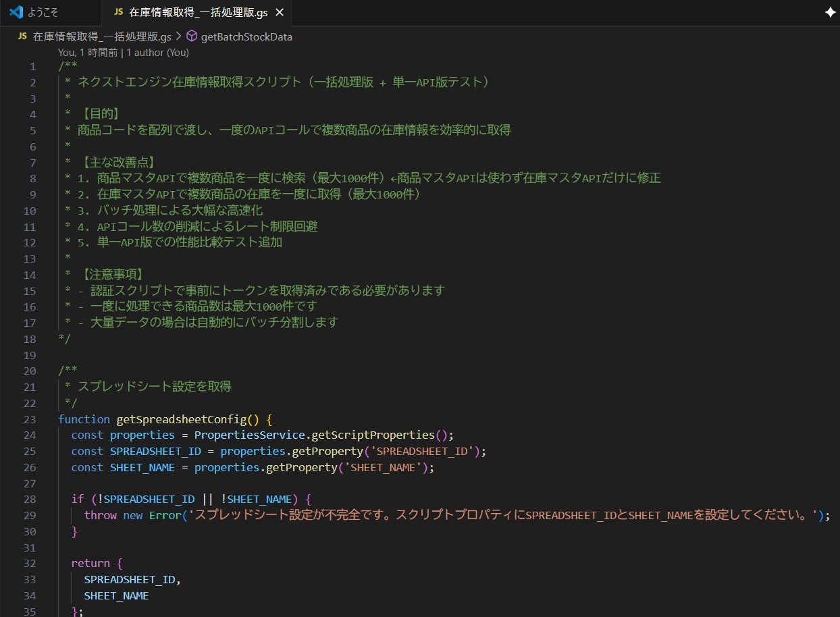Screen dimensions: 840x617
Task: Open the getBatchStockData breadcrumb symbol
Action: pos(246,36)
